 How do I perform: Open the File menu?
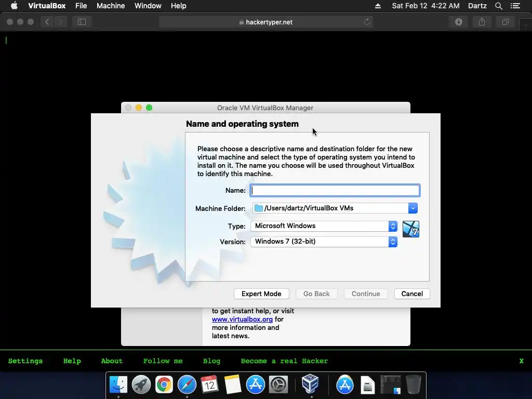tap(81, 6)
